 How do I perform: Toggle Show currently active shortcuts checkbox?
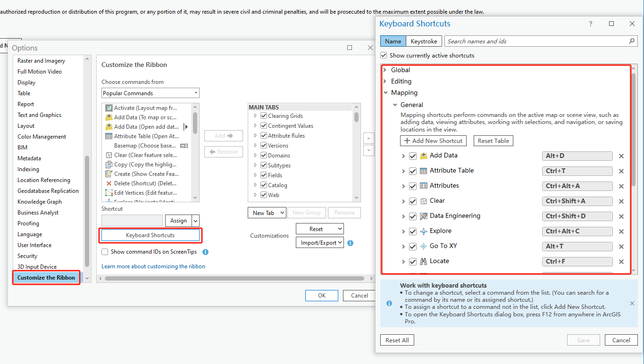click(384, 55)
